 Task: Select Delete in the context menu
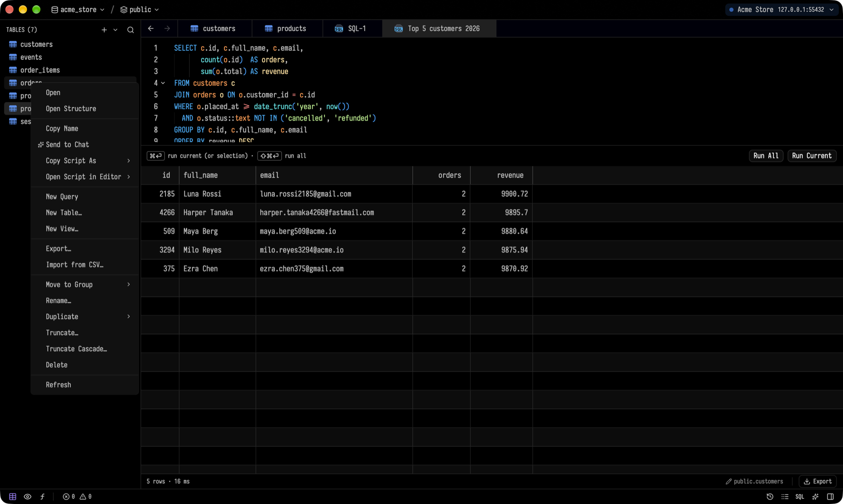[85, 365]
